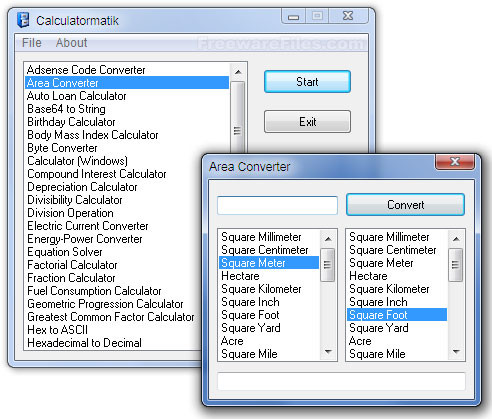This screenshot has width=492, height=419.
Task: Click the Start button
Action: click(x=307, y=82)
